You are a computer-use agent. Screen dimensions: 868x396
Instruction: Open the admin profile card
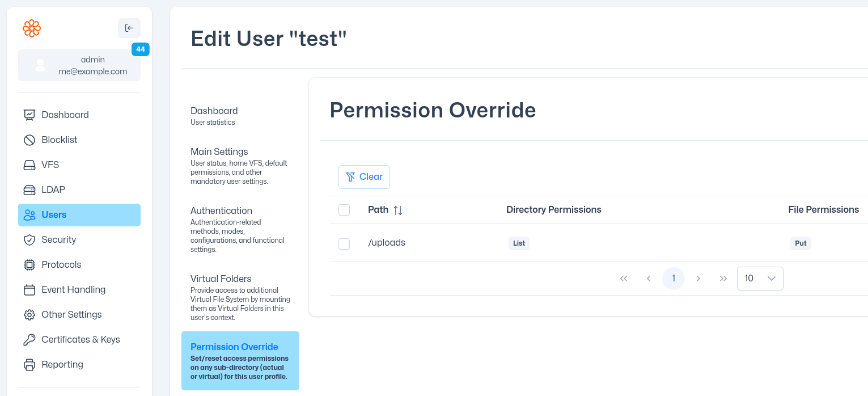pyautogui.click(x=79, y=65)
